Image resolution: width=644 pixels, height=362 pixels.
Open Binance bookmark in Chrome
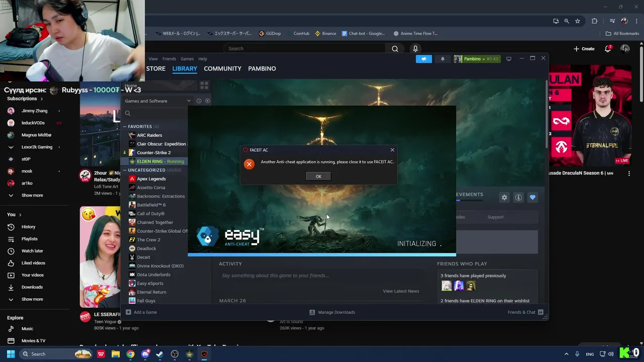(x=326, y=34)
